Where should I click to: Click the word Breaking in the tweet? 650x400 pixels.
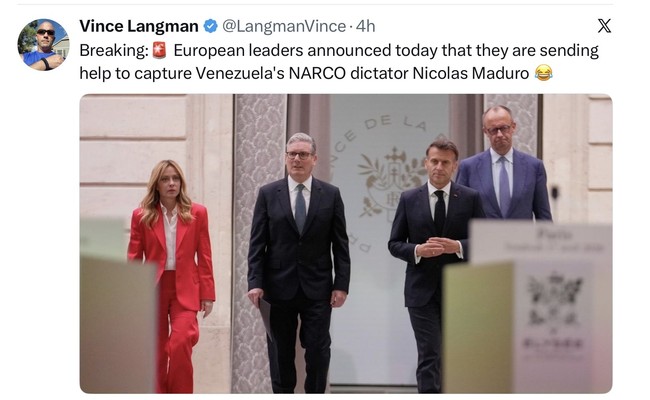pyautogui.click(x=114, y=51)
